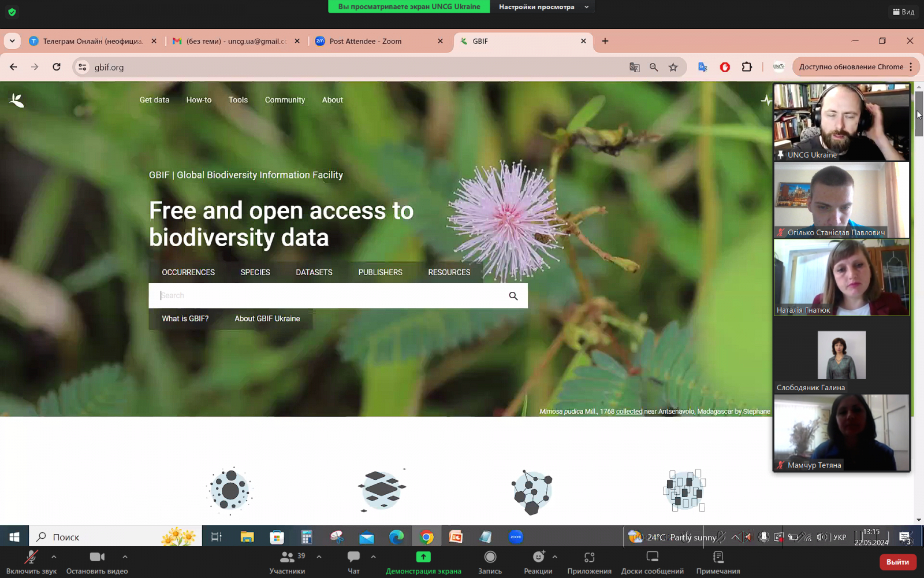Open the Community menu
This screenshot has height=578, width=924.
[285, 100]
